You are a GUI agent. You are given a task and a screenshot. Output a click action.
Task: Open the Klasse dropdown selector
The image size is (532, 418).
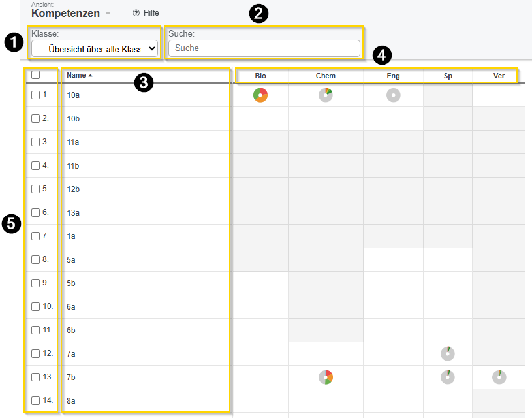[x=95, y=48]
